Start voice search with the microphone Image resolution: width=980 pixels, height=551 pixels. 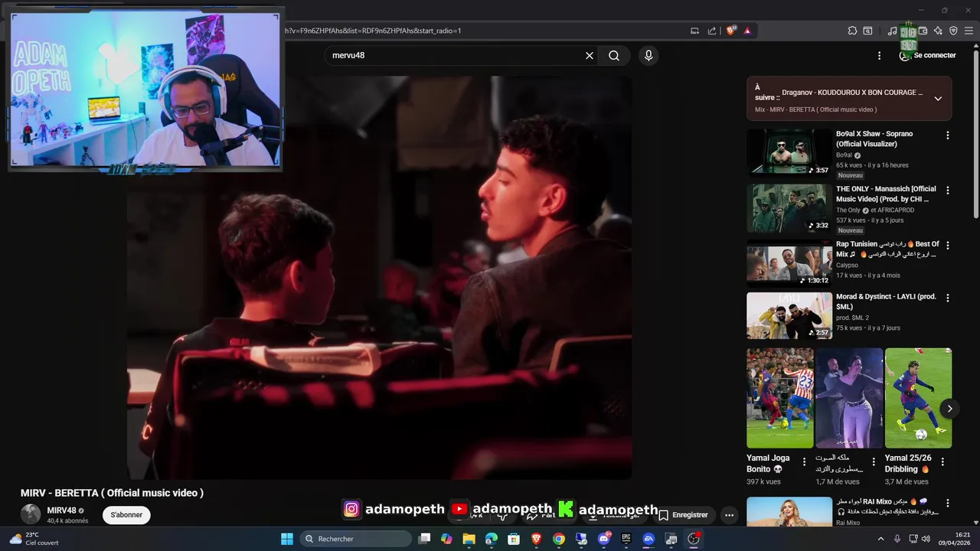(648, 55)
